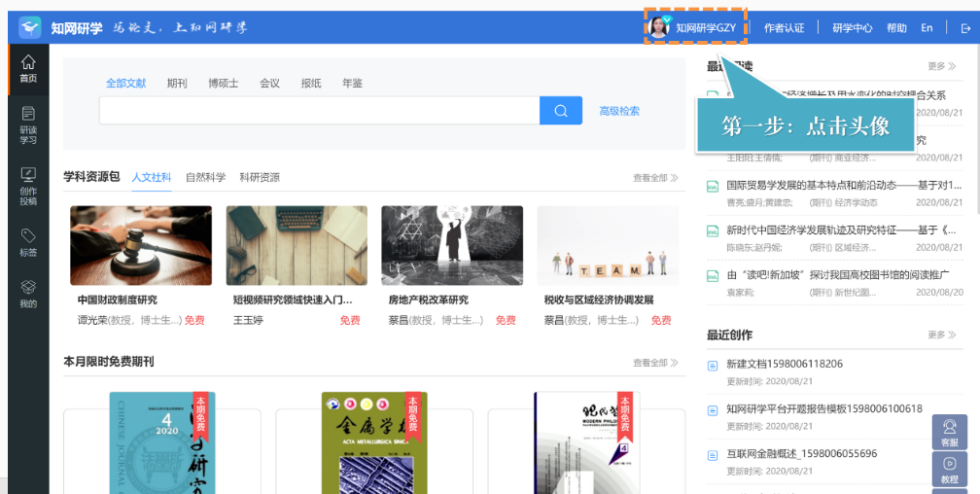Open 客服 customer service floating button
The height and width of the screenshot is (494, 980).
[949, 433]
